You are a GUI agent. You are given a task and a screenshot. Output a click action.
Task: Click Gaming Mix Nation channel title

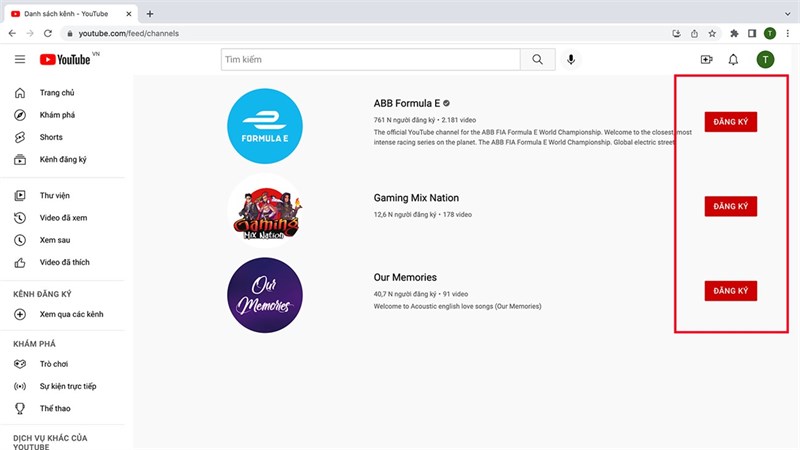(416, 198)
